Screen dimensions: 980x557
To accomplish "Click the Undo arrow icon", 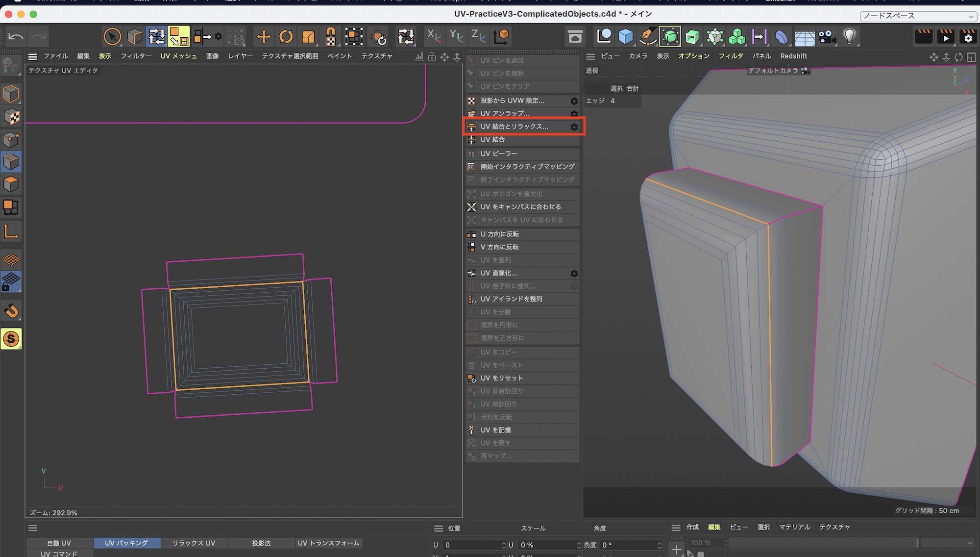I will 16,37.
